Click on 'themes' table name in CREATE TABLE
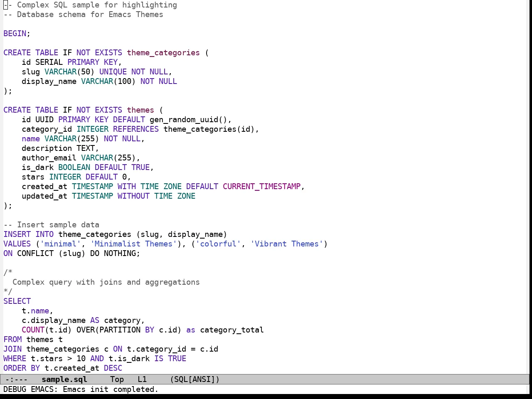 [x=140, y=110]
